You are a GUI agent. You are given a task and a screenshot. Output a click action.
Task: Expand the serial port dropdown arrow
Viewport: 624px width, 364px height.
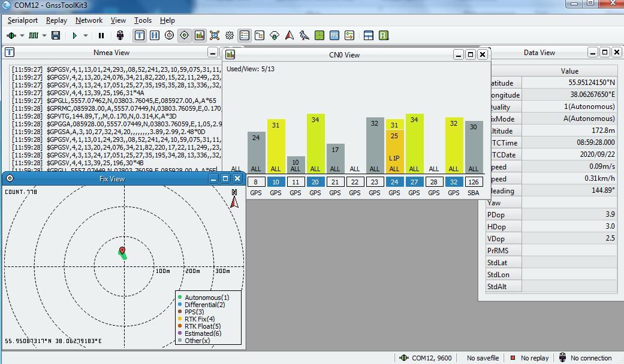(x=22, y=36)
